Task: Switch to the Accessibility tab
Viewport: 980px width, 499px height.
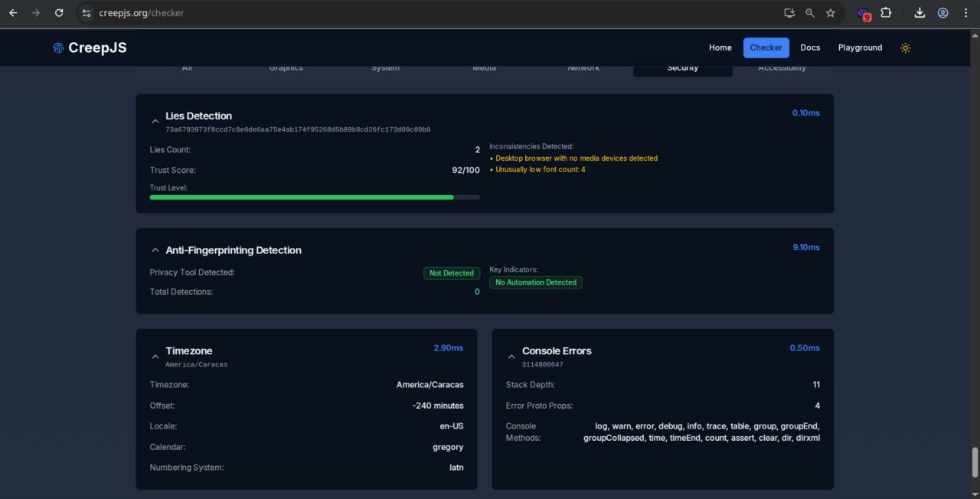Action: tap(782, 68)
